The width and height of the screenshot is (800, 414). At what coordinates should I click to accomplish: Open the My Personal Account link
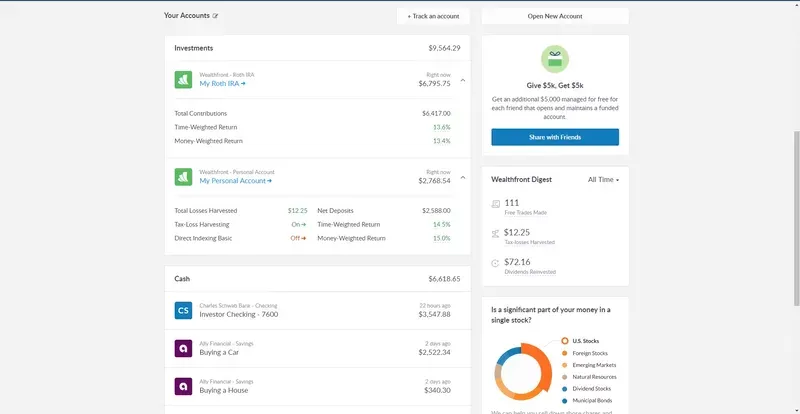tap(235, 180)
